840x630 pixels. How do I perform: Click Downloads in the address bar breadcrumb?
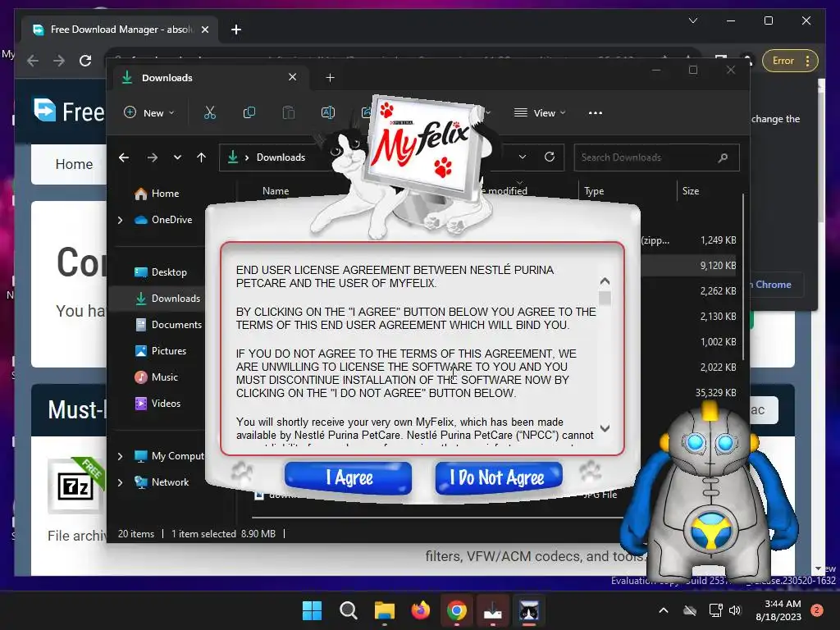281,157
